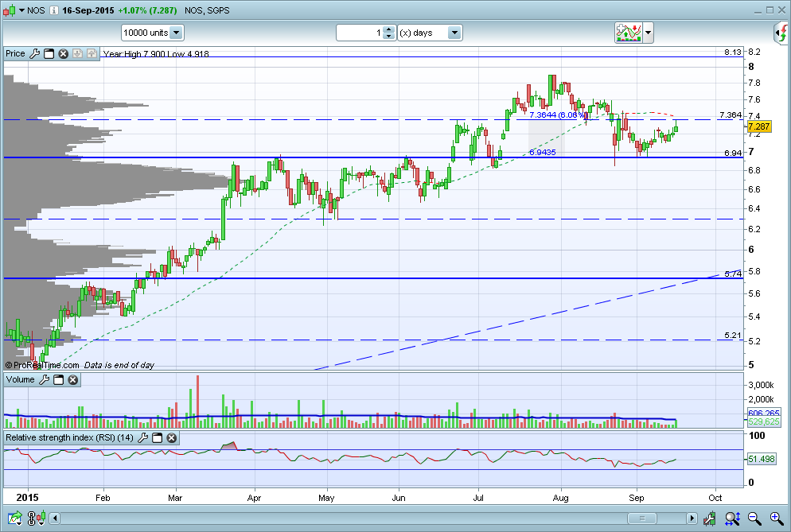Click the RSI value tag 51.498
The width and height of the screenshot is (791, 532).
click(x=762, y=459)
